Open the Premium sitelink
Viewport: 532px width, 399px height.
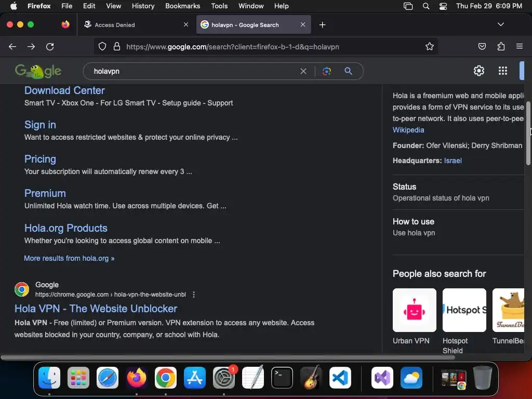tap(45, 193)
